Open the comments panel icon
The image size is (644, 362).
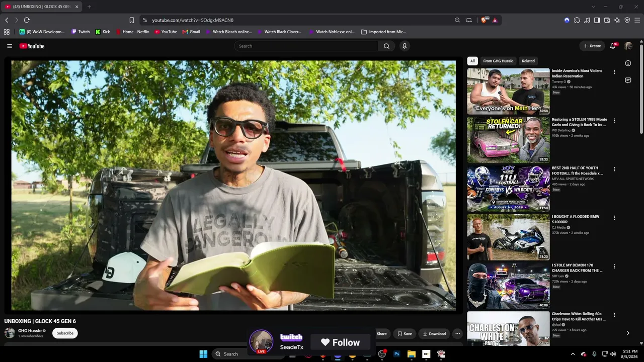tap(628, 80)
